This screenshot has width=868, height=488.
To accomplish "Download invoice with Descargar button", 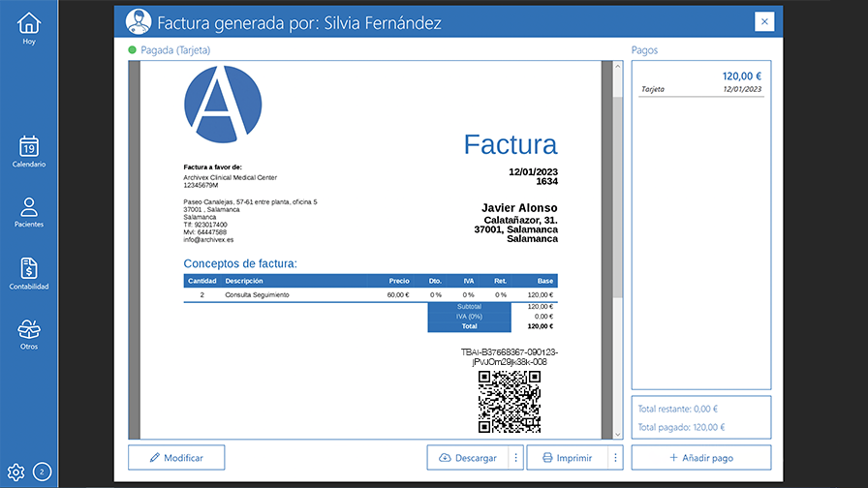I will (468, 458).
